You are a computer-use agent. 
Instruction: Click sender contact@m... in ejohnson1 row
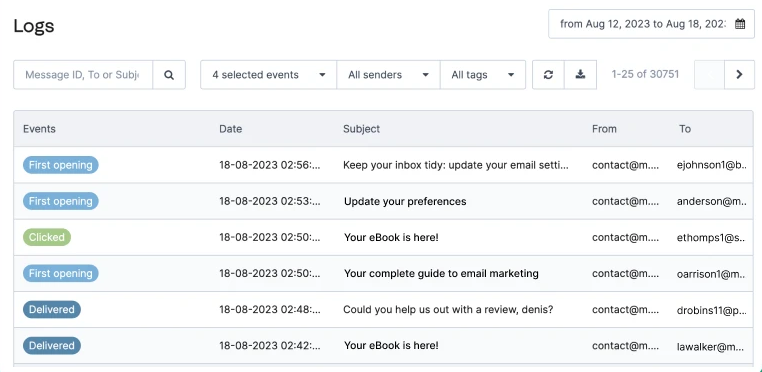click(x=625, y=165)
